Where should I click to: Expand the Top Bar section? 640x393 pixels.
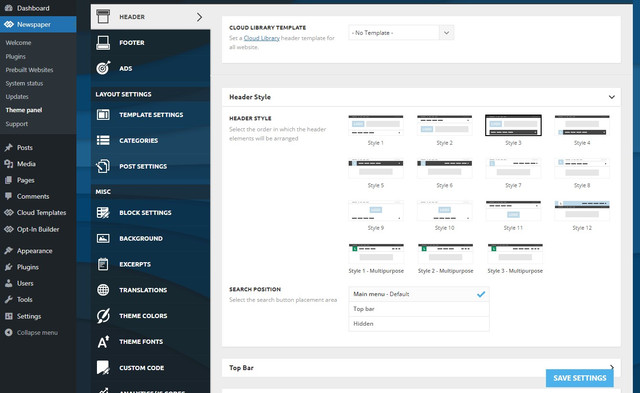coord(612,367)
